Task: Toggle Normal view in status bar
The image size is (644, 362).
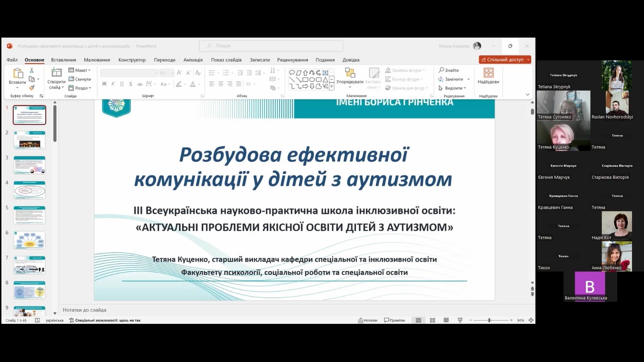Action: [418, 320]
